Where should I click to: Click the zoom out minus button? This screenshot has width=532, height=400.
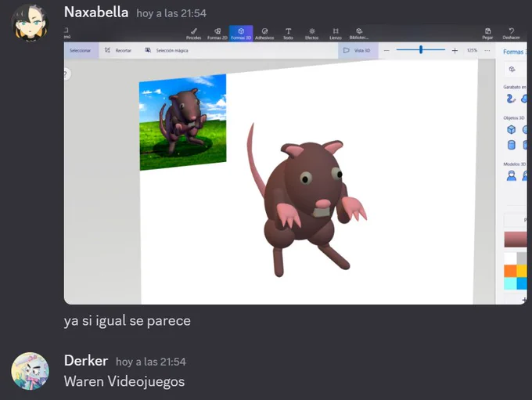386,51
